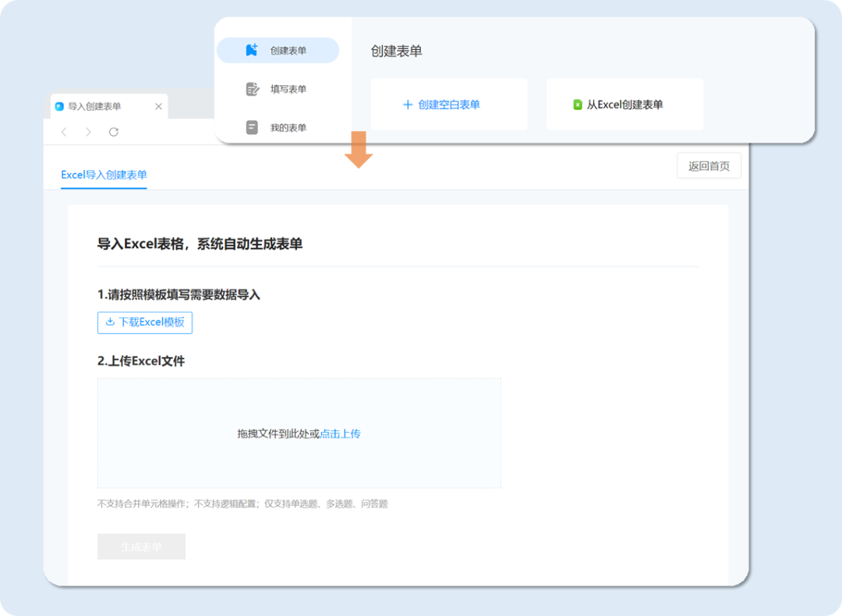Click the browser forward arrow
This screenshot has width=842, height=616.
pyautogui.click(x=88, y=132)
